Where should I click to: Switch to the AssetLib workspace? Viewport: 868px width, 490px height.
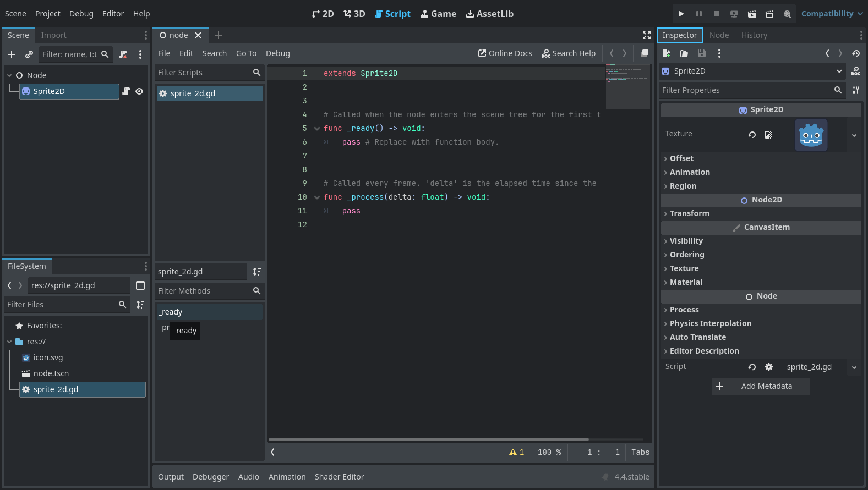489,14
